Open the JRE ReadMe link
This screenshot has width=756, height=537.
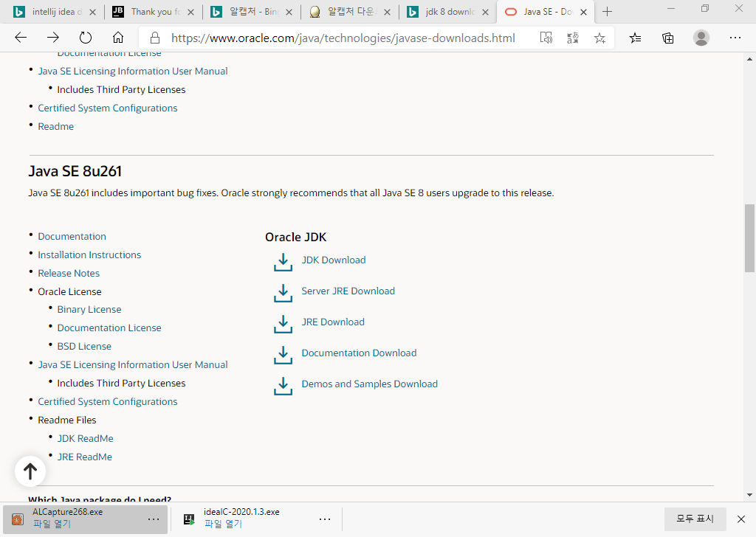click(85, 457)
